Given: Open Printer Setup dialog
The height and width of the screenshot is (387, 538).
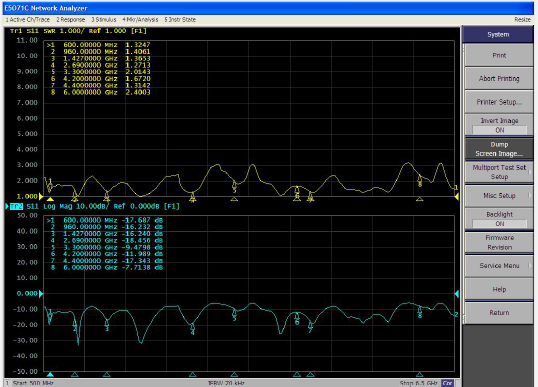Looking at the screenshot, I should click(x=499, y=102).
